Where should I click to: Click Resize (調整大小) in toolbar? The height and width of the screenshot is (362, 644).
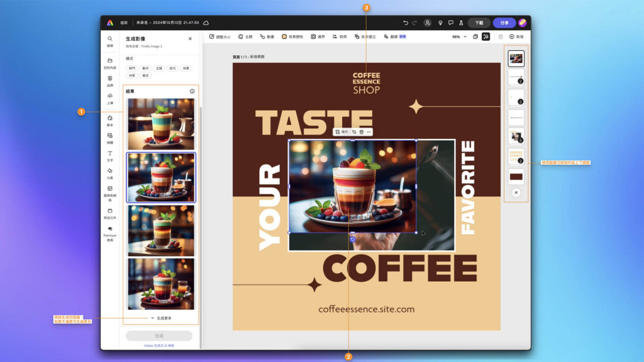(220, 36)
